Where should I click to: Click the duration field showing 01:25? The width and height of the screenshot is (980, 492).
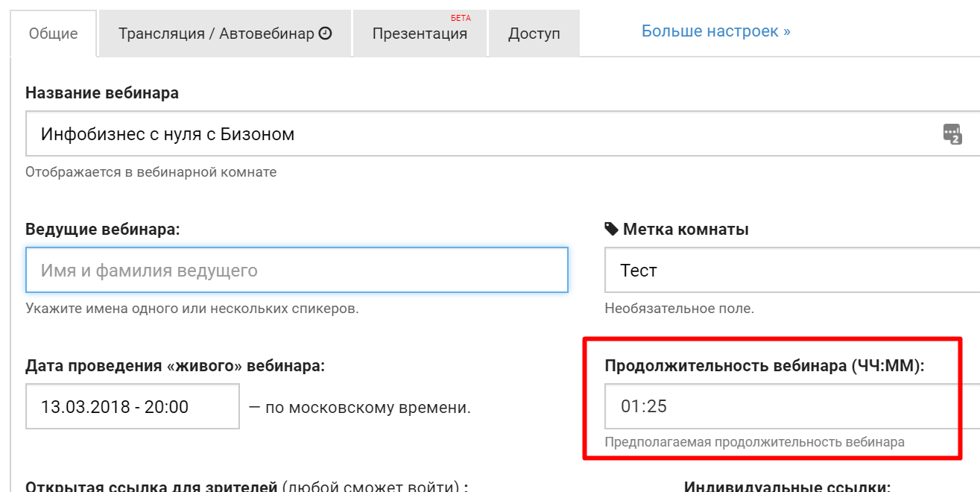[783, 406]
